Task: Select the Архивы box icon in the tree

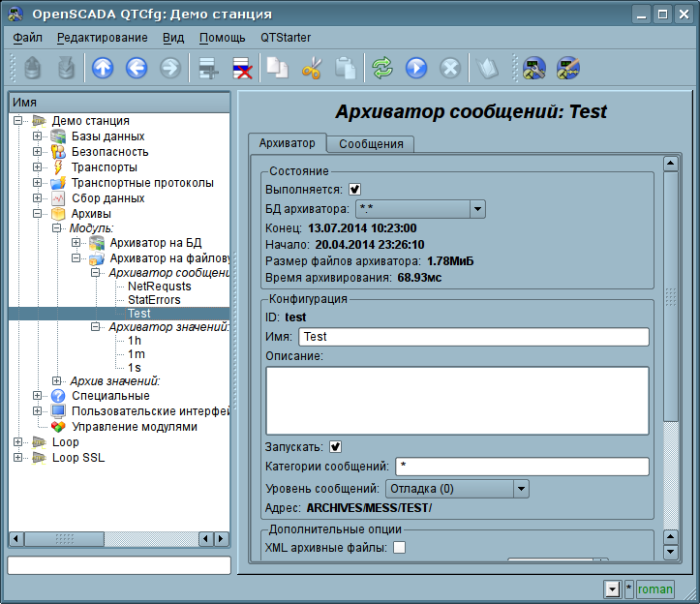Action: 58,213
